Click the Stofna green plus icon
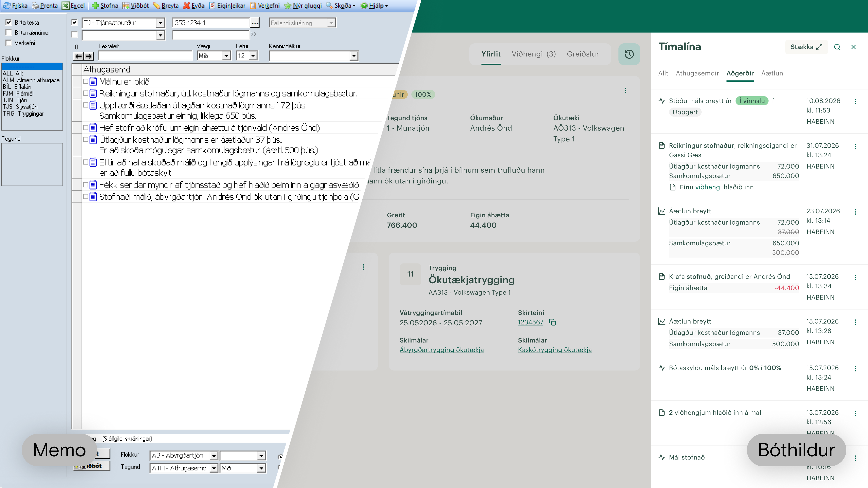 [x=95, y=5]
